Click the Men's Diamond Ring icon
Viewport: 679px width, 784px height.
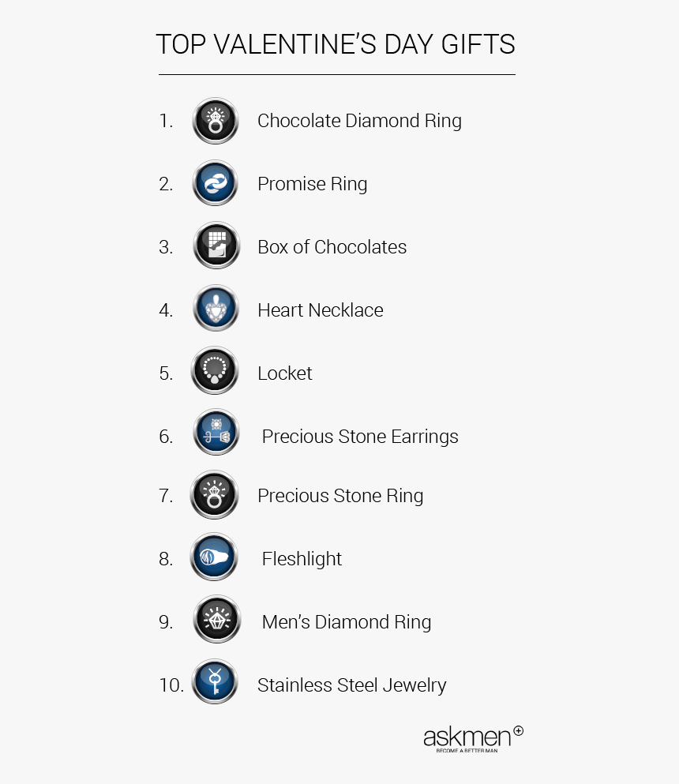point(217,620)
